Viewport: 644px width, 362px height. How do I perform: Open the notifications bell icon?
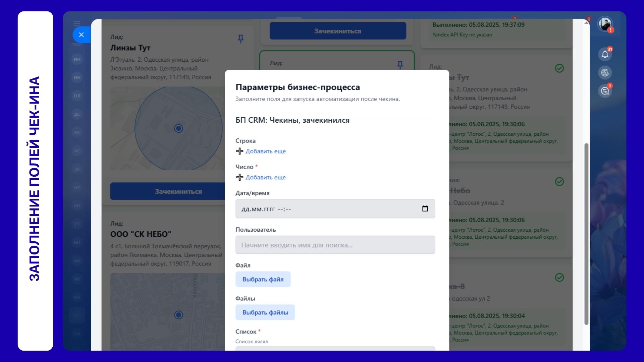[x=605, y=54]
